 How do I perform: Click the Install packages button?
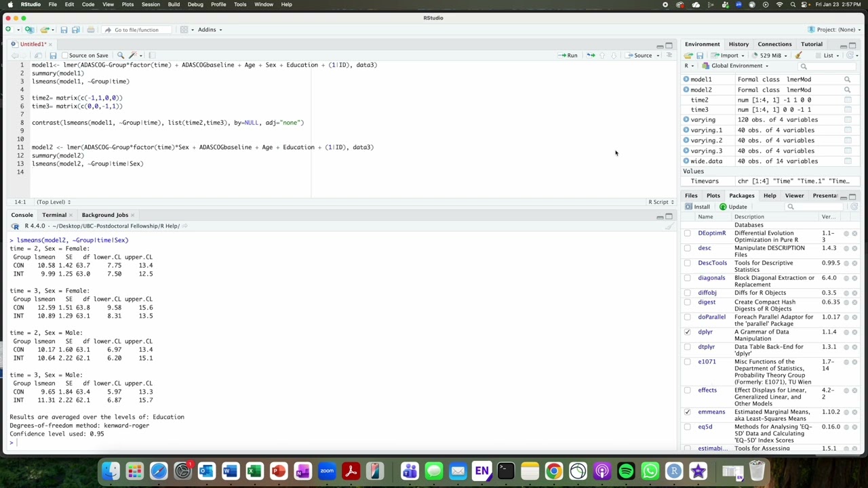(697, 207)
